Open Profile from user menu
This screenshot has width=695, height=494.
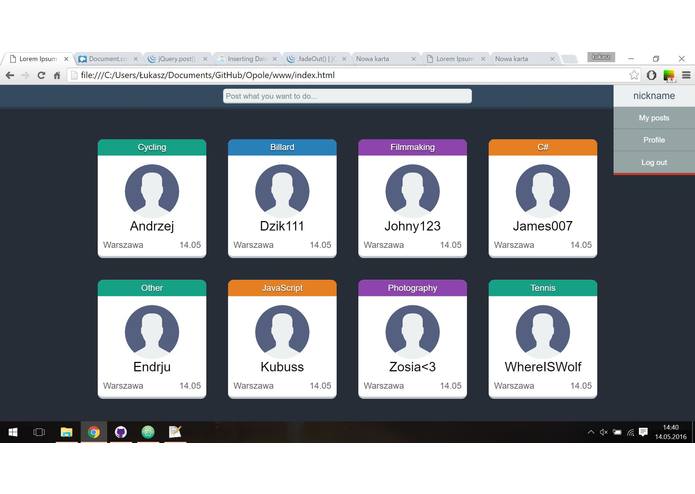654,140
